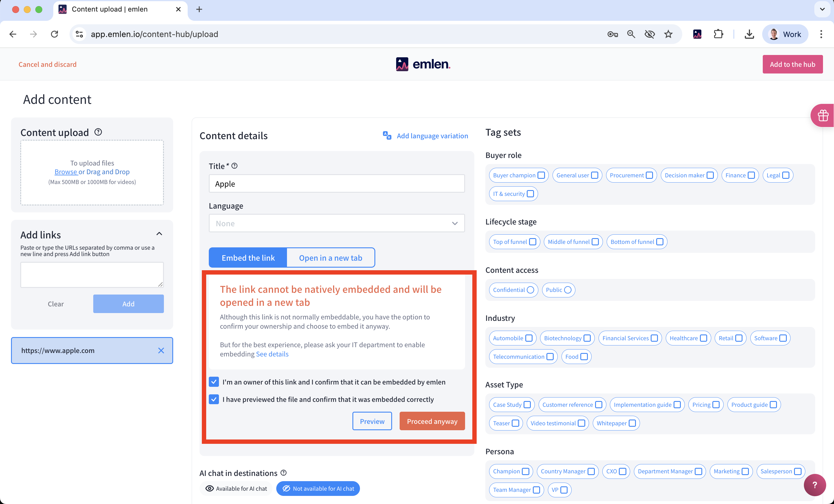The height and width of the screenshot is (504, 834).
Task: Click the AI chat in destinations help icon
Action: 284,472
